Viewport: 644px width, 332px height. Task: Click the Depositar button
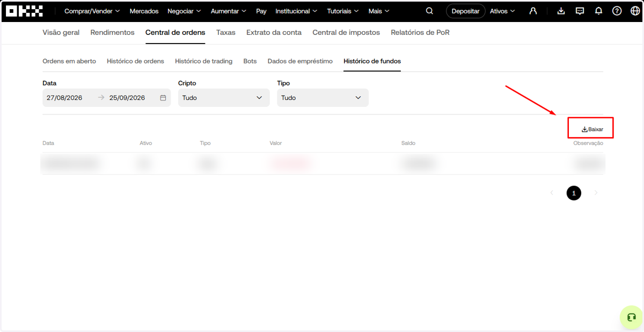coord(466,11)
